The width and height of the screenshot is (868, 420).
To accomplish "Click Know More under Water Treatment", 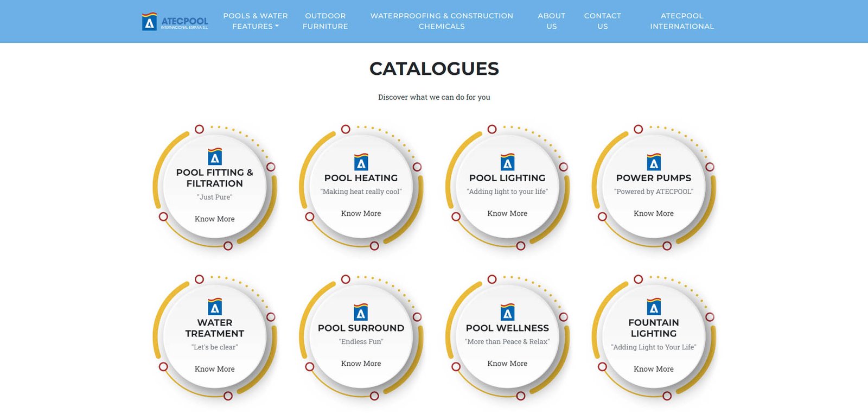I will (x=215, y=368).
